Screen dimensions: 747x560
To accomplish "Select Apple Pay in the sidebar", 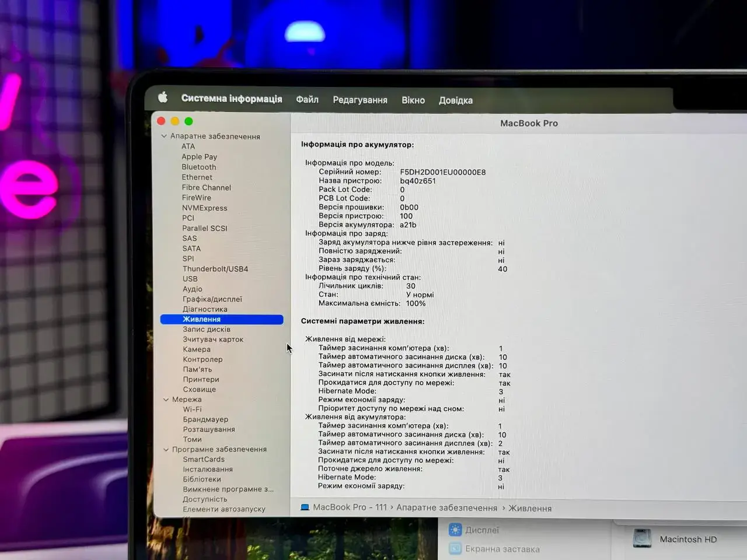I will click(x=199, y=156).
